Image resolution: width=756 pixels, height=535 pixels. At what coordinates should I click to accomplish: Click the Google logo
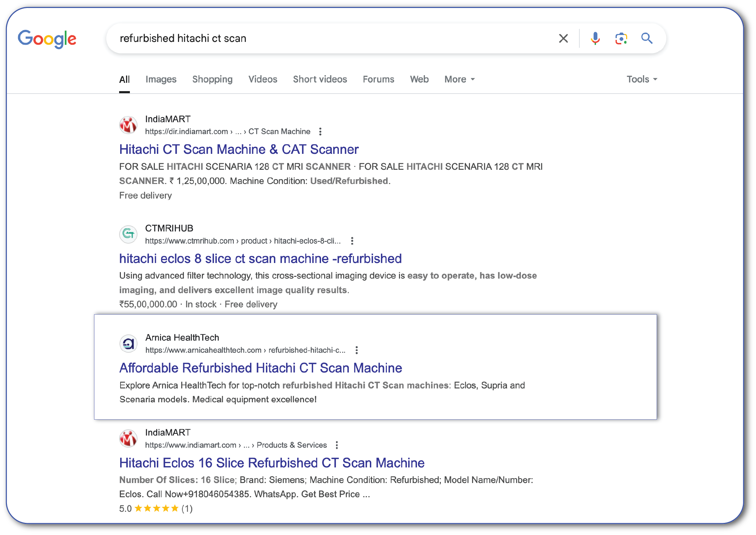[47, 39]
